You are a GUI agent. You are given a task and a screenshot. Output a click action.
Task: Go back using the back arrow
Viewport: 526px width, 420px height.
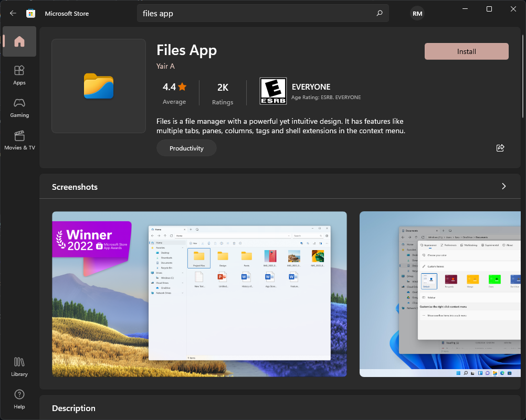(x=13, y=14)
